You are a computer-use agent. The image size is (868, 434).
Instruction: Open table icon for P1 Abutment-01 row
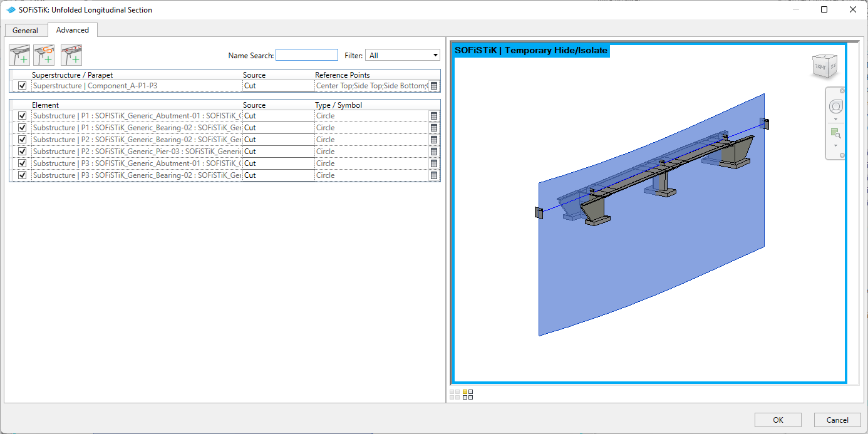433,116
